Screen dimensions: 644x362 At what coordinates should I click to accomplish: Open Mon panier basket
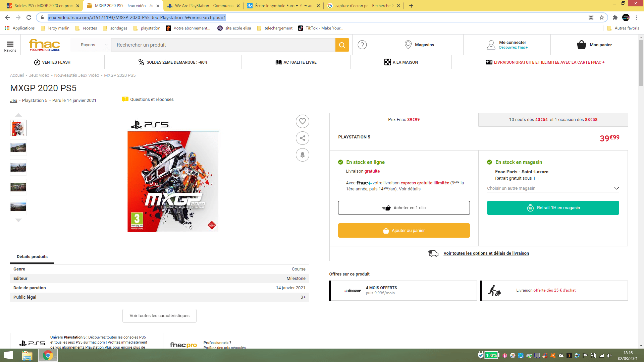coord(594,45)
